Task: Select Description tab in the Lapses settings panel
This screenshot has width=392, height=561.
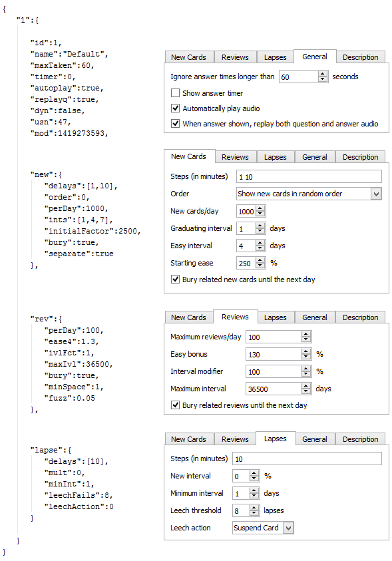Action: 360,439
